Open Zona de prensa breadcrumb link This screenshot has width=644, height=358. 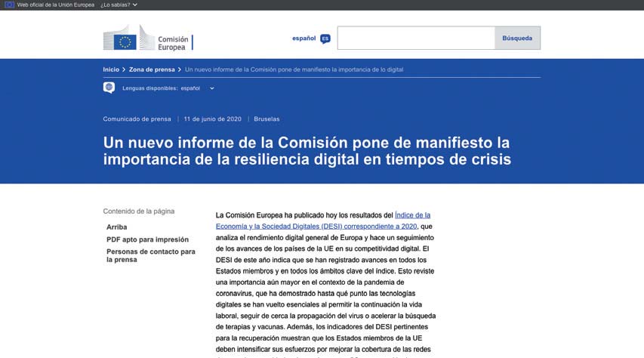152,69
